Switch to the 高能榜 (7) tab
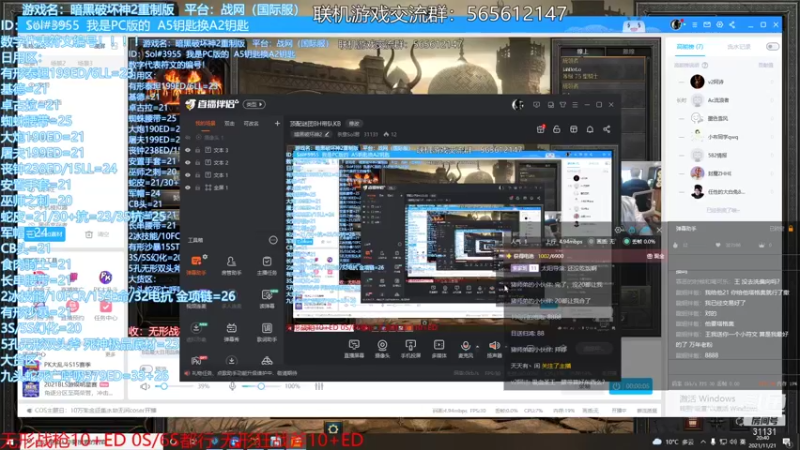 690,46
